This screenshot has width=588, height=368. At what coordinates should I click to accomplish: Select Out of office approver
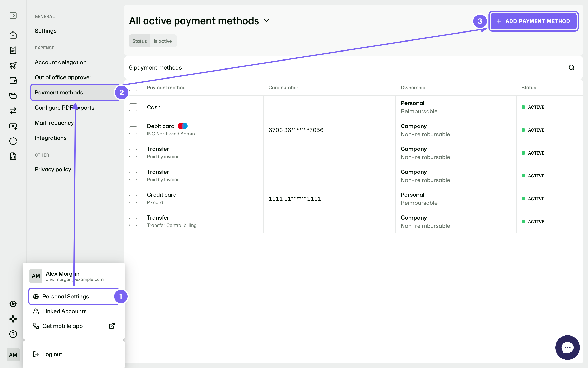(x=63, y=77)
